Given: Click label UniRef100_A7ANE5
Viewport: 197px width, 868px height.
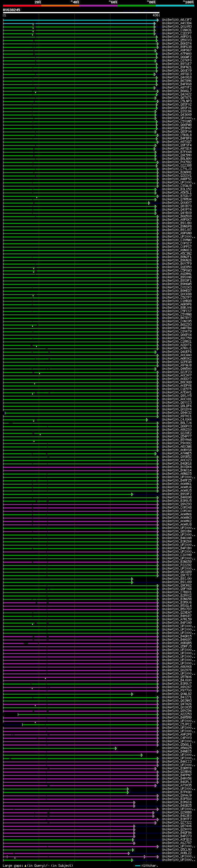Looking at the screenshot, I should [177, 454].
